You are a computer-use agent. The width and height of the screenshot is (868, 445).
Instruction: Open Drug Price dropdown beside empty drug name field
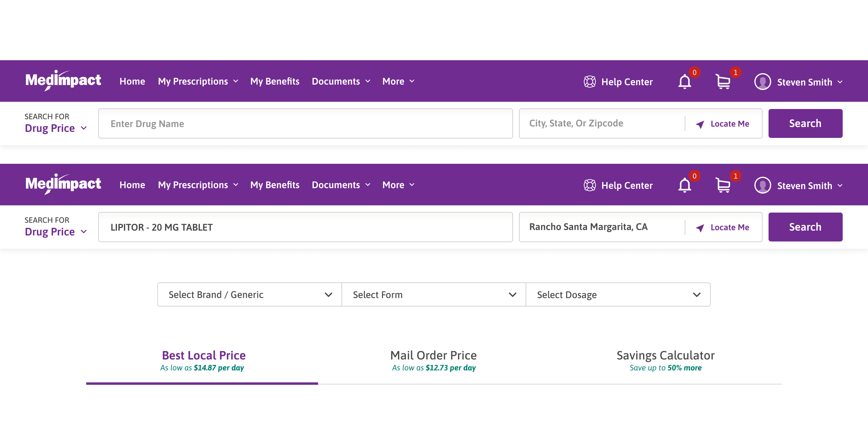[x=56, y=128]
